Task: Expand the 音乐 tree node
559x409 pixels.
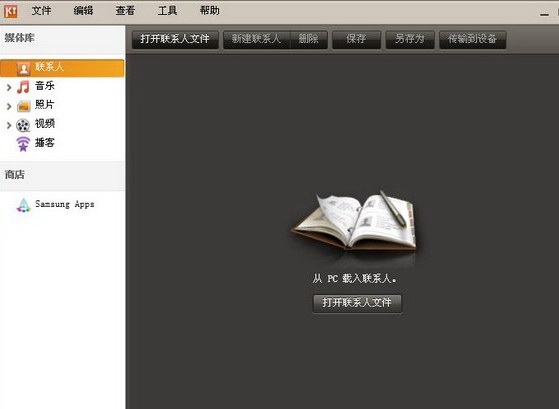Action: coord(9,87)
